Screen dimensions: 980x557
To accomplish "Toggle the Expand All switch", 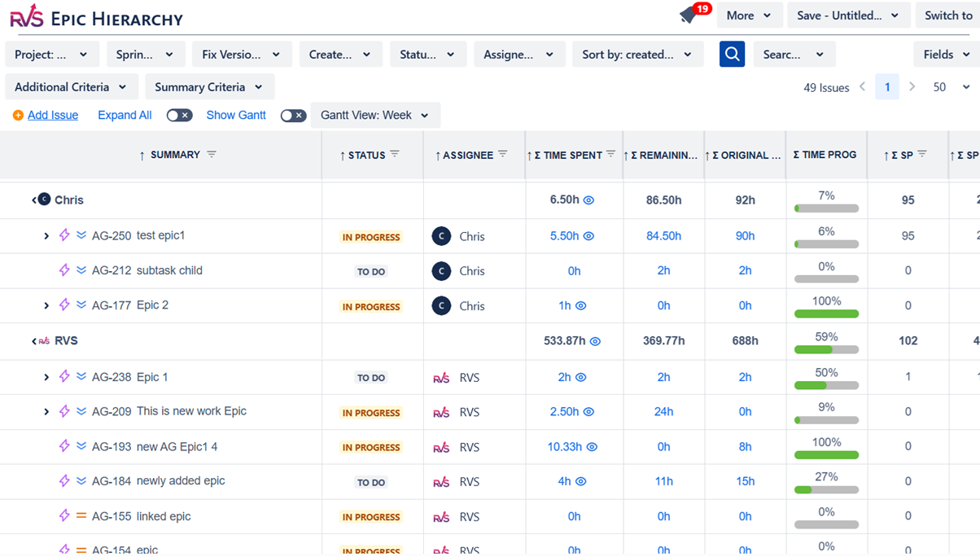I will 179,116.
